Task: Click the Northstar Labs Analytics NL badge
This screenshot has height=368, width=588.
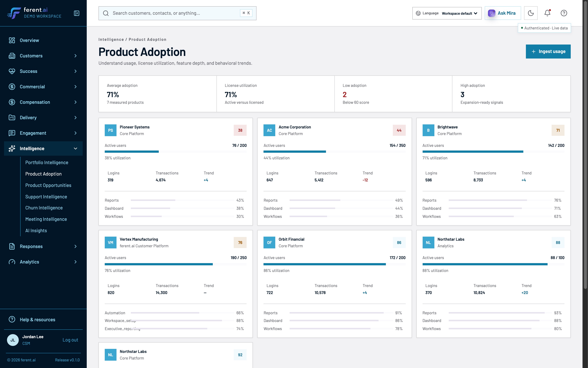Action: [x=428, y=243]
